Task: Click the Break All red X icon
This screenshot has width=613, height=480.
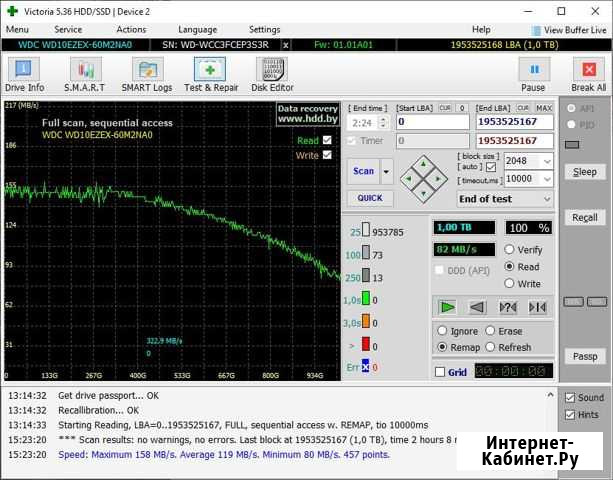Action: pos(589,70)
